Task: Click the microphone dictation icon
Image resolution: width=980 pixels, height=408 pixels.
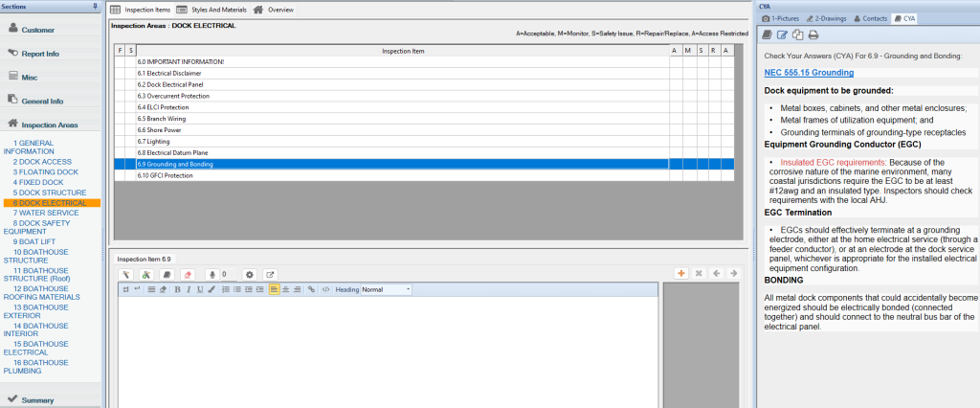Action: click(x=212, y=274)
